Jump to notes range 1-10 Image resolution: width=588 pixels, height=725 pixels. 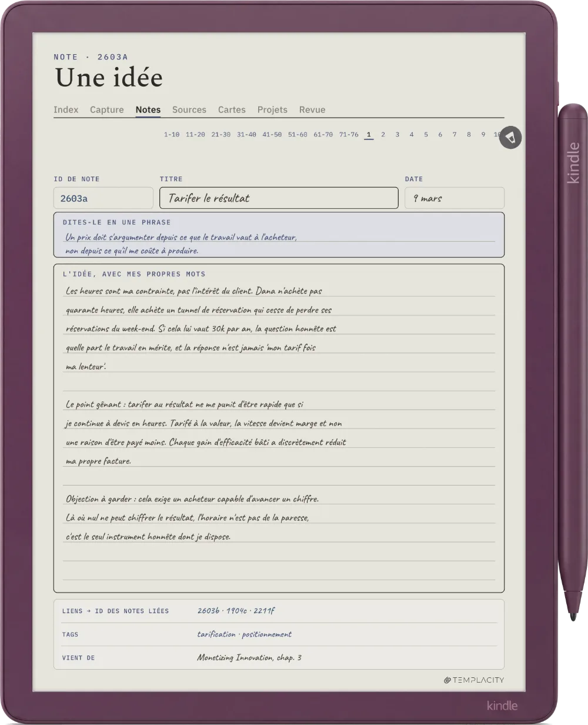pyautogui.click(x=172, y=135)
